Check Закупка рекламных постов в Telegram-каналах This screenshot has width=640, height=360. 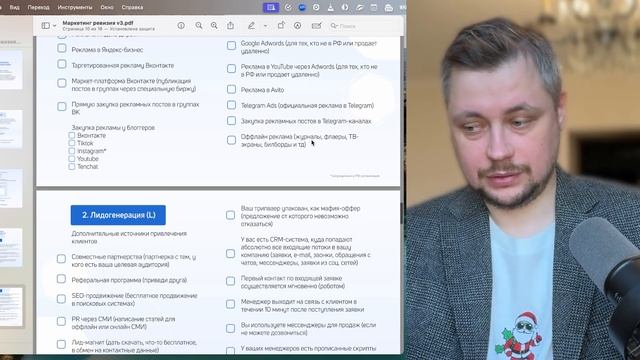tap(231, 121)
